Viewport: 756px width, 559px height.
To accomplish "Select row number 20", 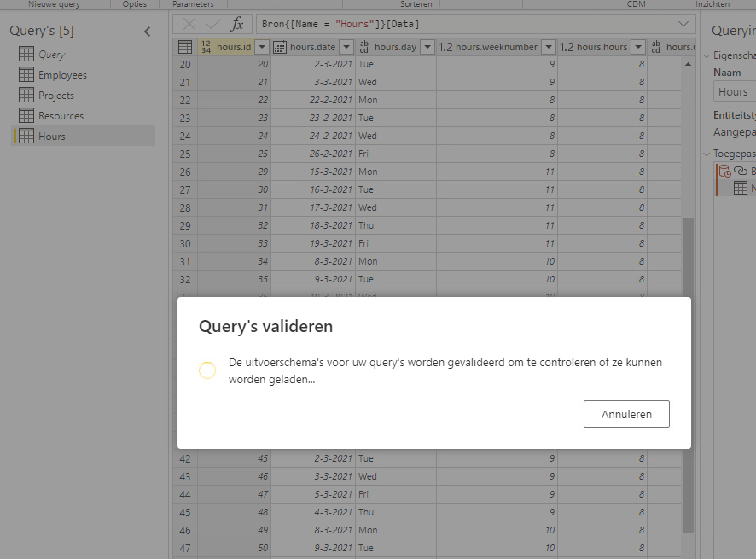I will pyautogui.click(x=185, y=64).
